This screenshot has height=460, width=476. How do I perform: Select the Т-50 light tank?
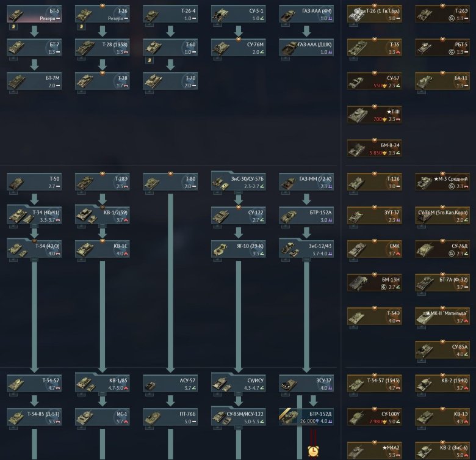pyautogui.click(x=34, y=181)
